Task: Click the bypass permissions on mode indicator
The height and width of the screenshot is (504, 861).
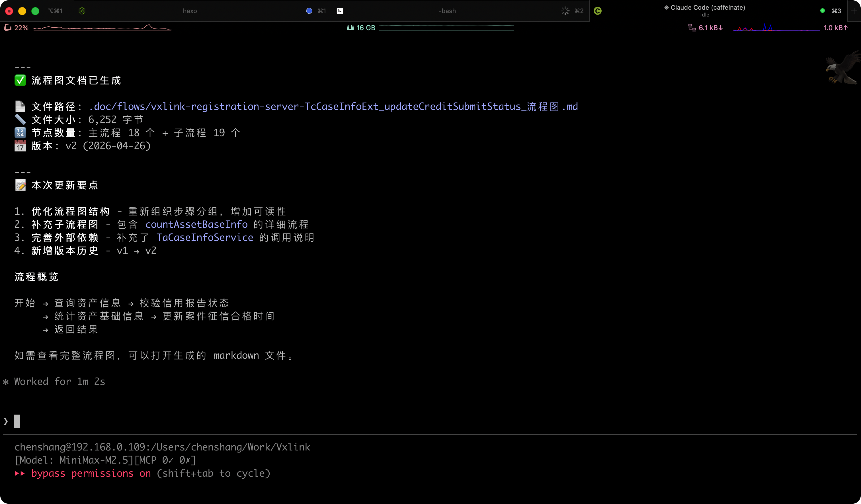Action: (x=91, y=473)
